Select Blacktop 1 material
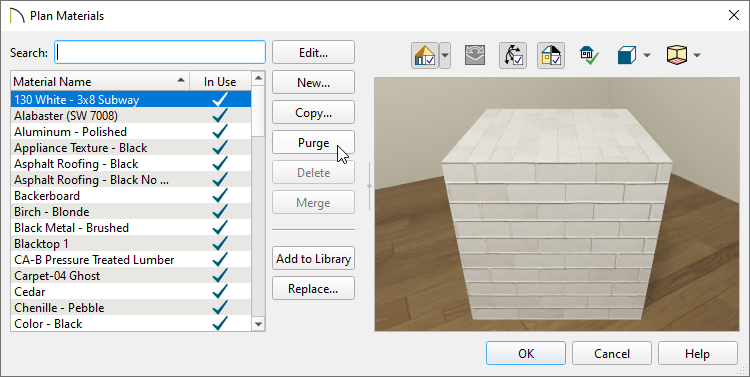Viewport: 750px width, 377px height. coord(131,244)
